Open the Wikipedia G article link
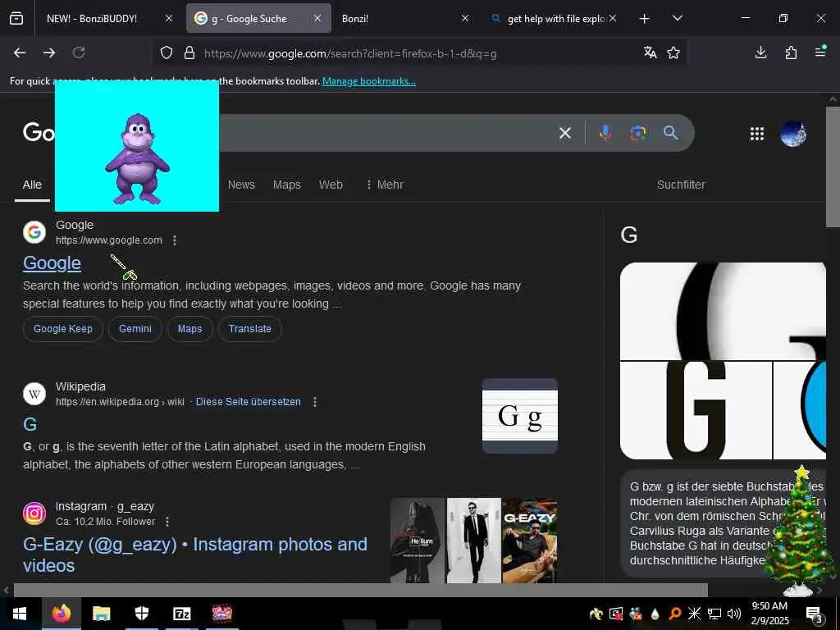Viewport: 840px width, 630px height. [30, 425]
